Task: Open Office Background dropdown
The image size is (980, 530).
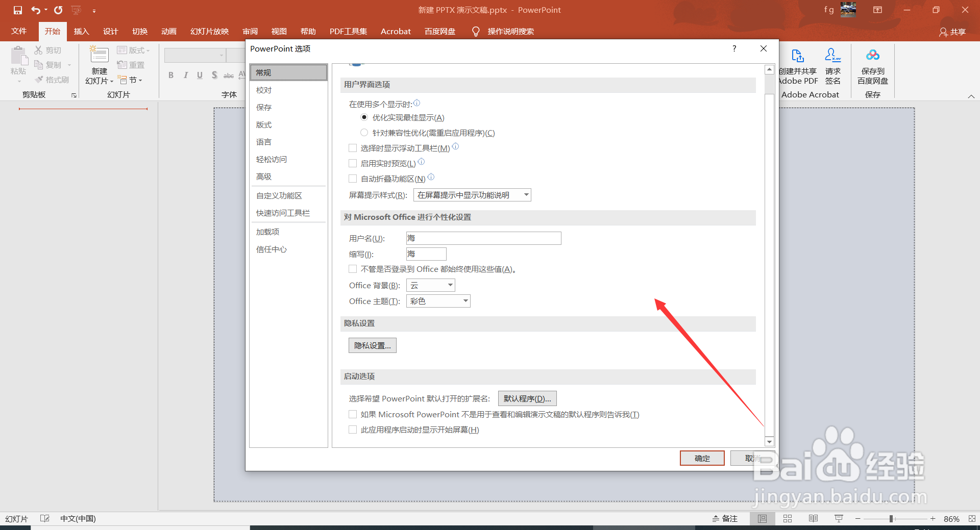Action: pyautogui.click(x=430, y=285)
